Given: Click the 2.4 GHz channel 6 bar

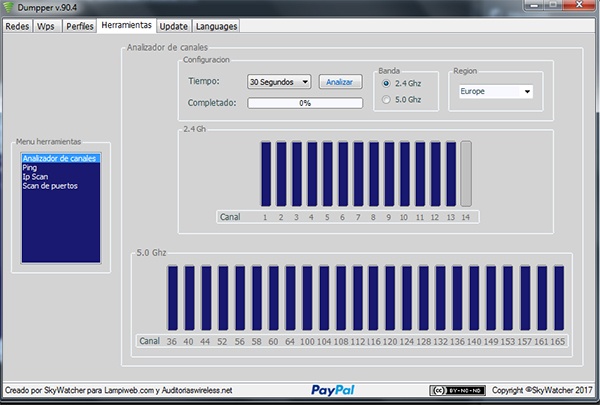Looking at the screenshot, I should (x=343, y=174).
